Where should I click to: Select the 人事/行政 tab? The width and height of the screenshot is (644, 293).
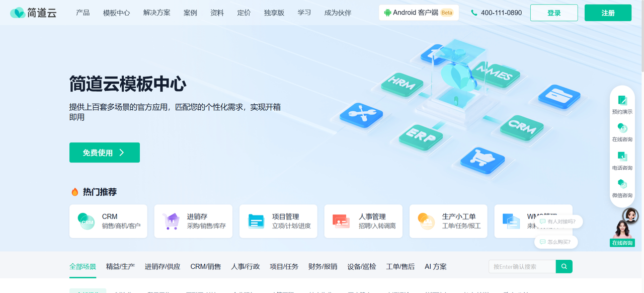tap(246, 266)
